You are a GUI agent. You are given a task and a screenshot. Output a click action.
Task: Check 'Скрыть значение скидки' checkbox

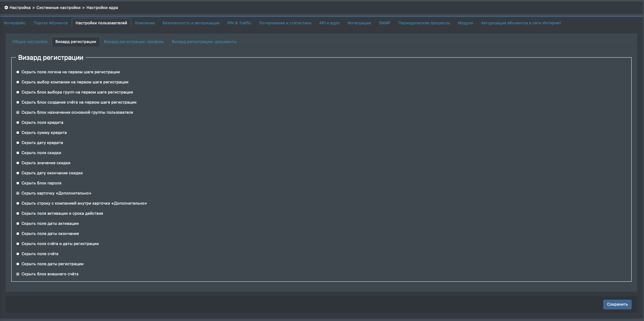click(18, 163)
